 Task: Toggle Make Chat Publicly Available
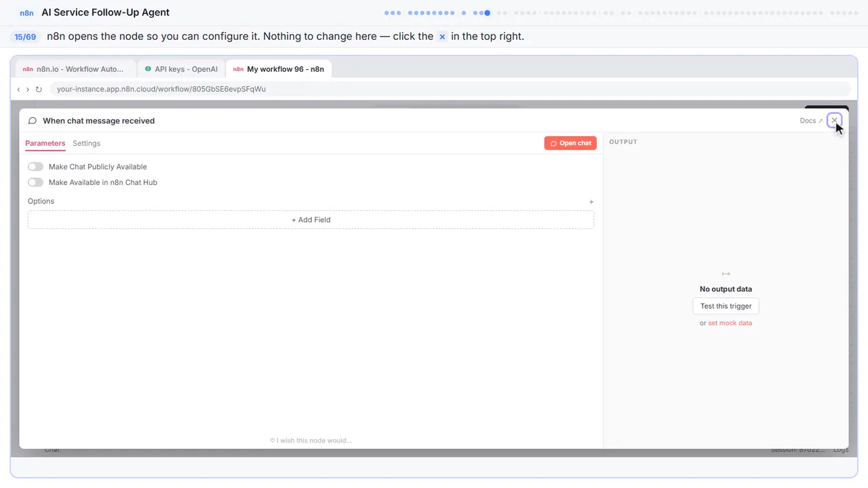(35, 167)
